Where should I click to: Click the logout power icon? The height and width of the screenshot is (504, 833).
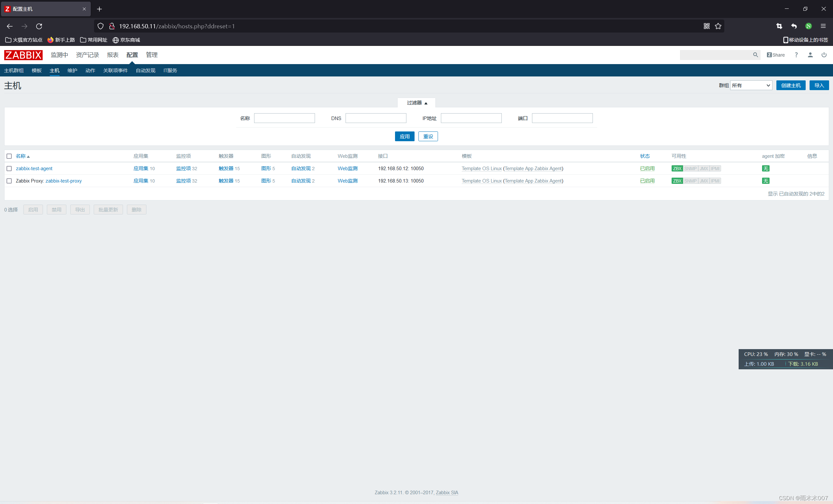coord(824,55)
